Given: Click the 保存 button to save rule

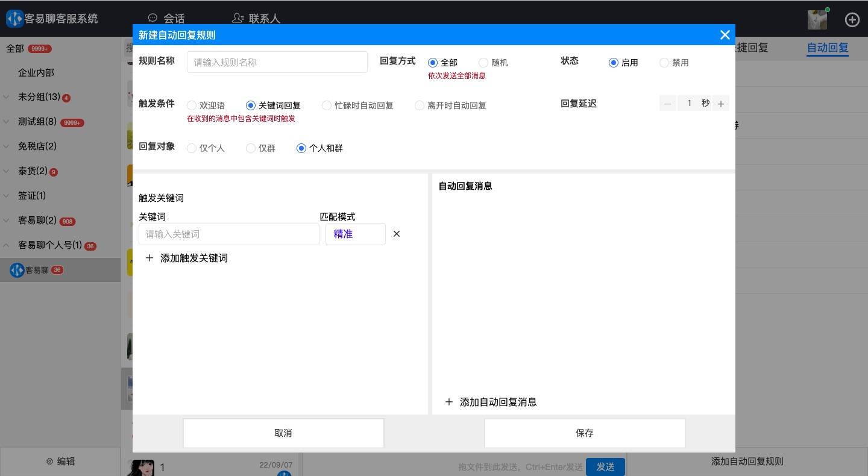Looking at the screenshot, I should tap(584, 433).
